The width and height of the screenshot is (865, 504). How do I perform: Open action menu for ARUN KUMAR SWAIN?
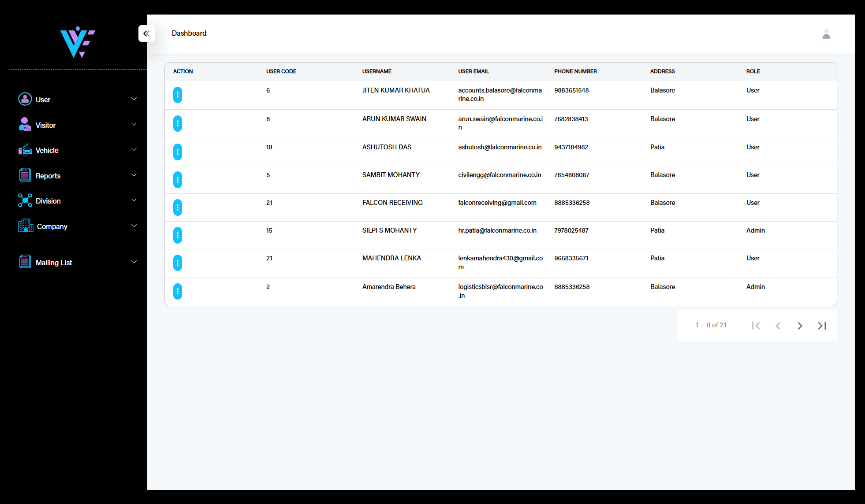click(178, 124)
